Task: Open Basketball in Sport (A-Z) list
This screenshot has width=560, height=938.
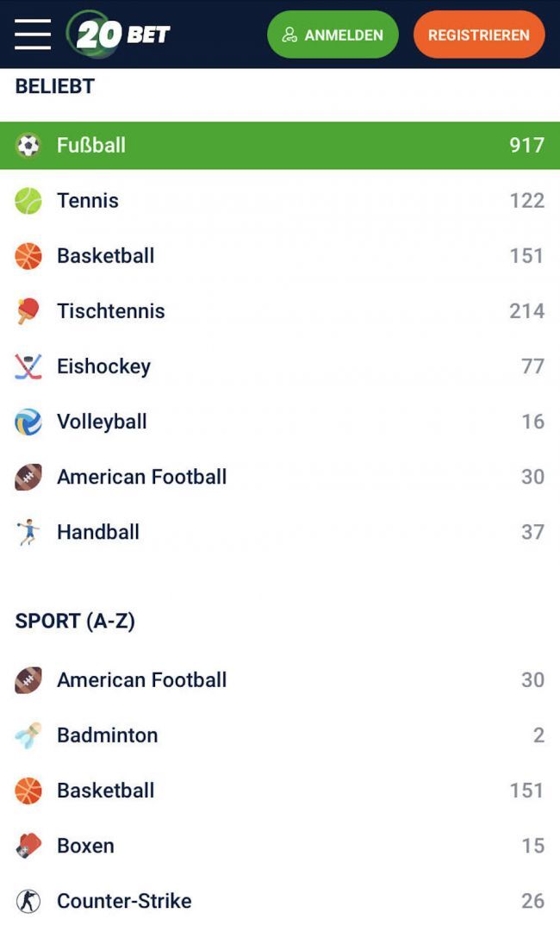Action: click(x=105, y=791)
